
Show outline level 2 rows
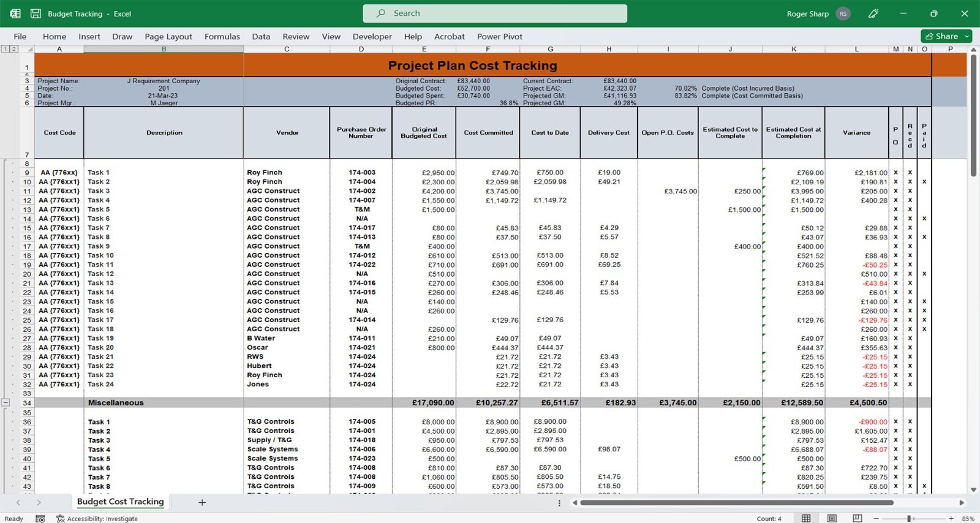13,49
